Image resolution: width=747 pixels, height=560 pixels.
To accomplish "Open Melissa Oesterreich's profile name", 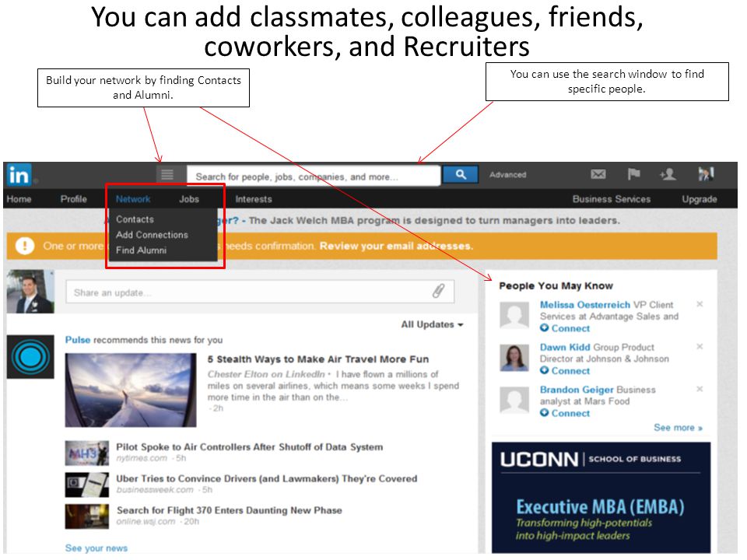I will point(585,305).
